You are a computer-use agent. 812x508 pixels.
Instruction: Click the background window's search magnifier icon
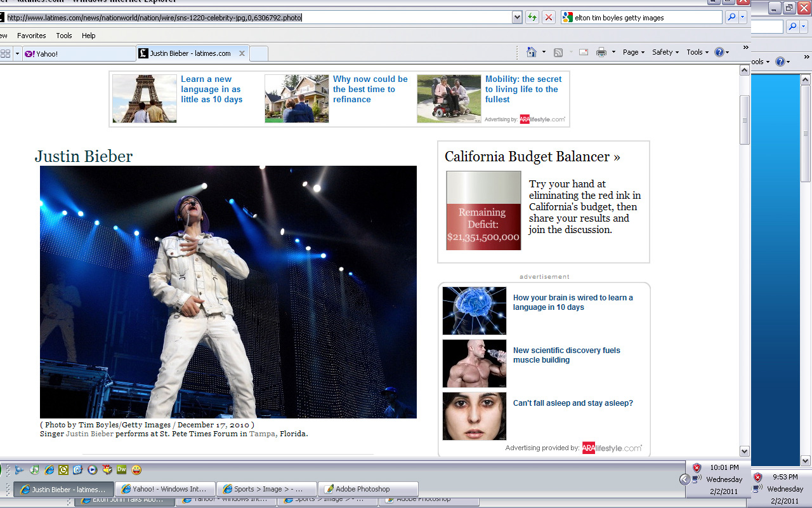[792, 27]
